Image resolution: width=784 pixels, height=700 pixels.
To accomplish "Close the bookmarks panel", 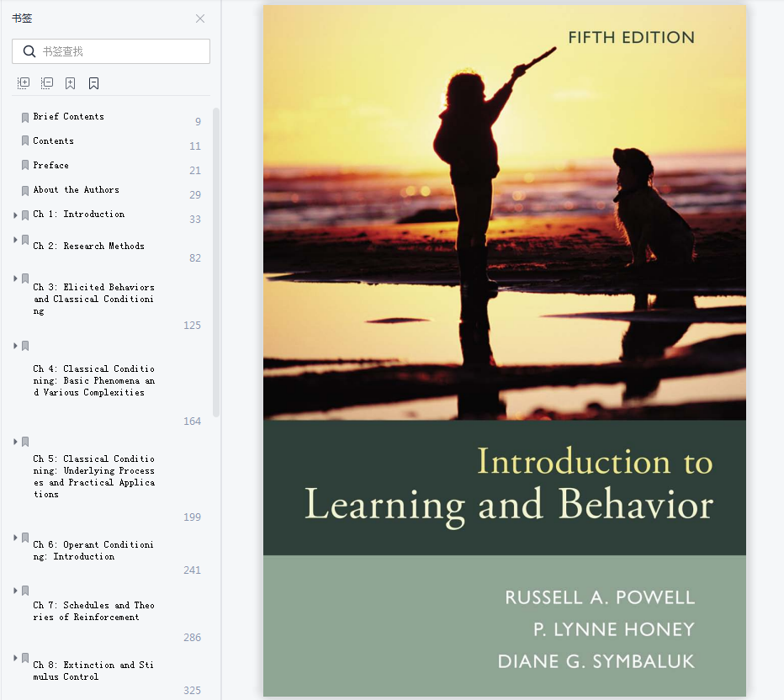I will coord(200,19).
